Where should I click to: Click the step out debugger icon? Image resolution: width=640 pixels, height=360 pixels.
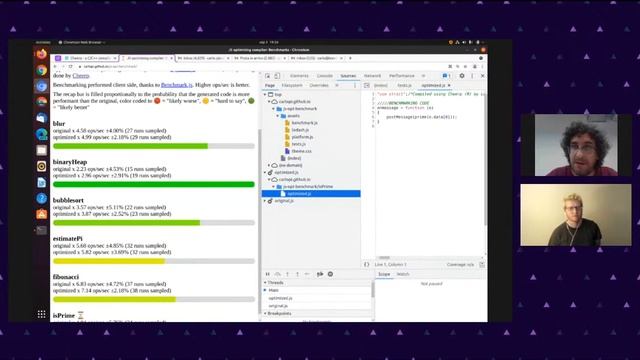click(x=297, y=274)
